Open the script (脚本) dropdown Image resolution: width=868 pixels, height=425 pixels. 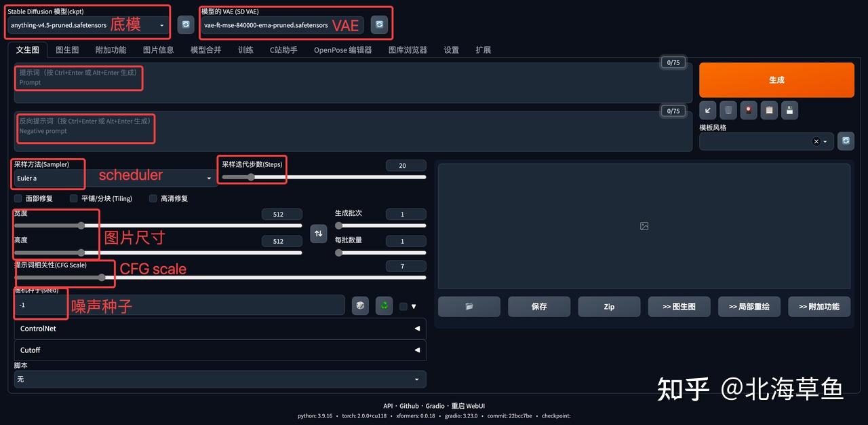[220, 379]
